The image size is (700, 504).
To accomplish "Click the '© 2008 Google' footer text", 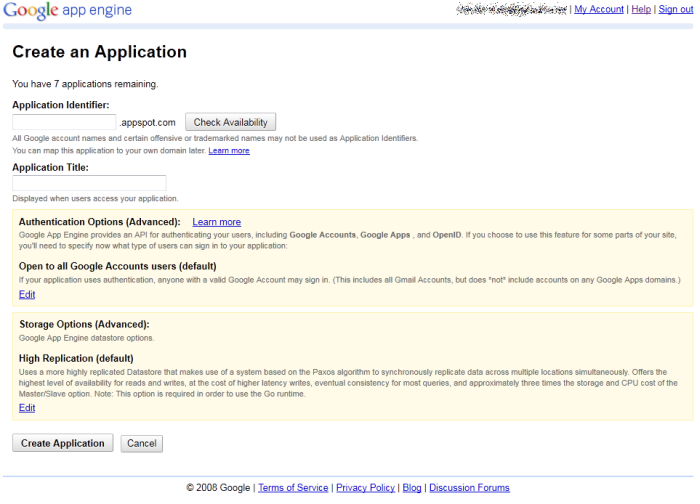I will (x=218, y=488).
